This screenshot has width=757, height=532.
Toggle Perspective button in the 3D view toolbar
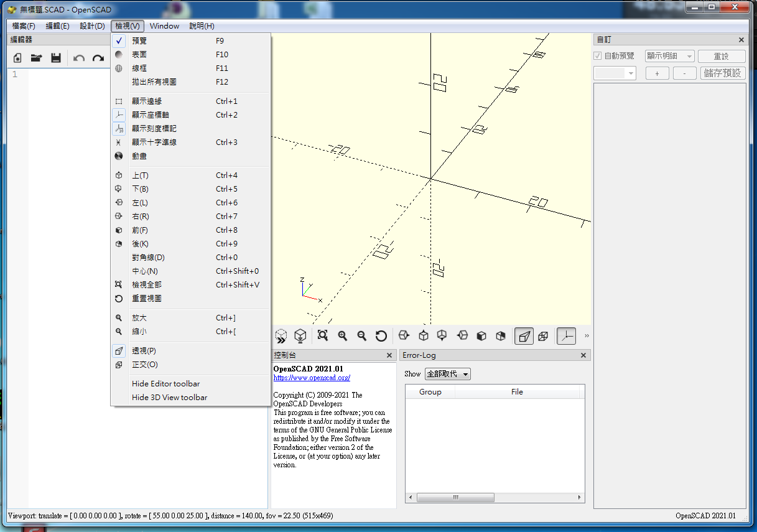pyautogui.click(x=524, y=336)
